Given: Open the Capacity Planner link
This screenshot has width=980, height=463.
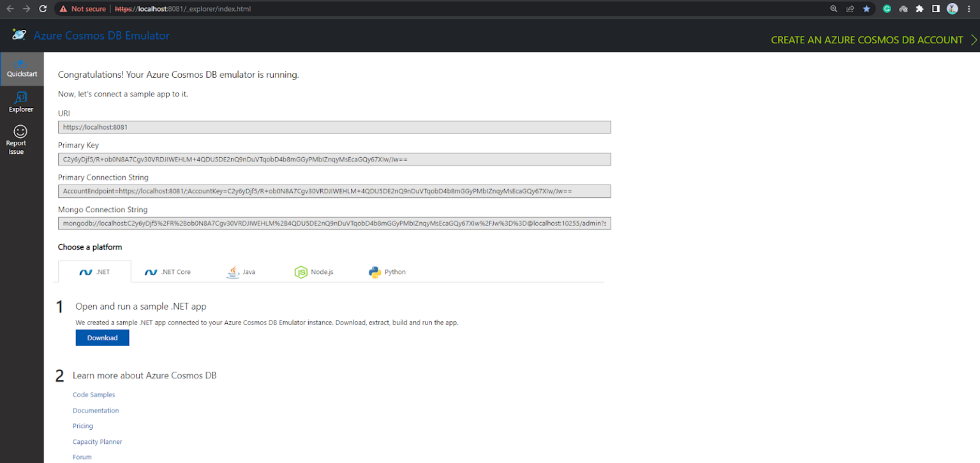Looking at the screenshot, I should point(97,441).
